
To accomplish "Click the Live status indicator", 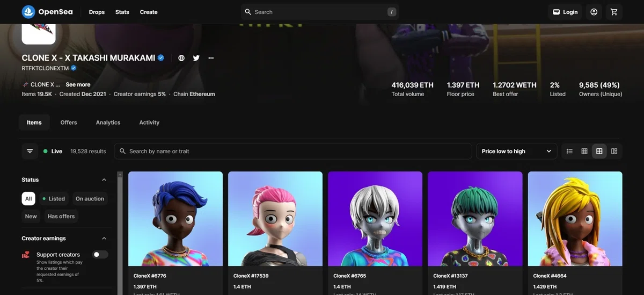I will (x=53, y=152).
